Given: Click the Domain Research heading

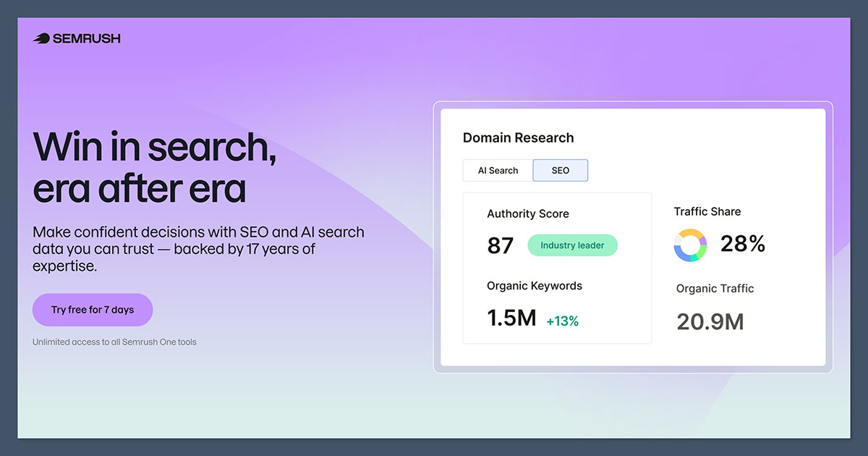Looking at the screenshot, I should point(518,138).
